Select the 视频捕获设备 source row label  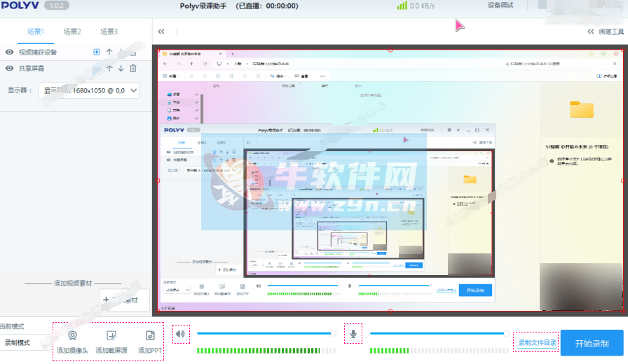coord(38,52)
